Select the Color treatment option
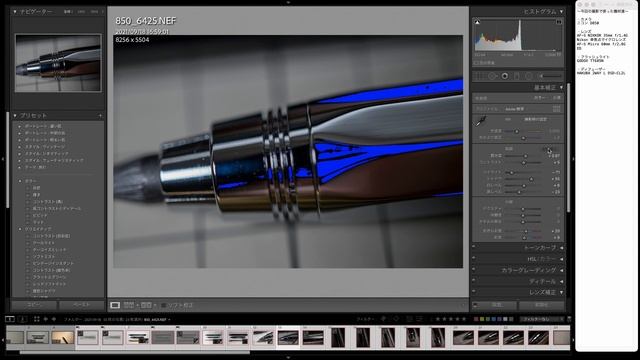Viewport: 640px width, 360px height. [x=539, y=98]
